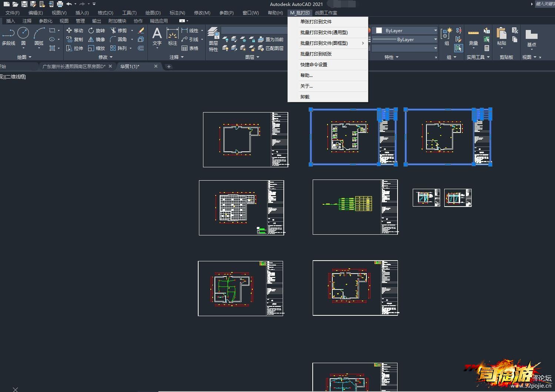Click the Table (表格) tool

point(190,48)
